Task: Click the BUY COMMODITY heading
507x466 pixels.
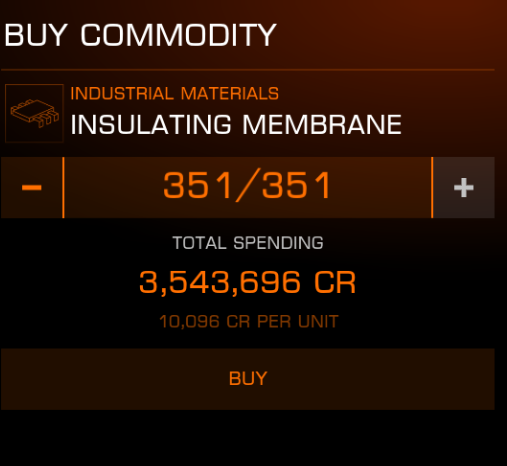Action: (140, 35)
